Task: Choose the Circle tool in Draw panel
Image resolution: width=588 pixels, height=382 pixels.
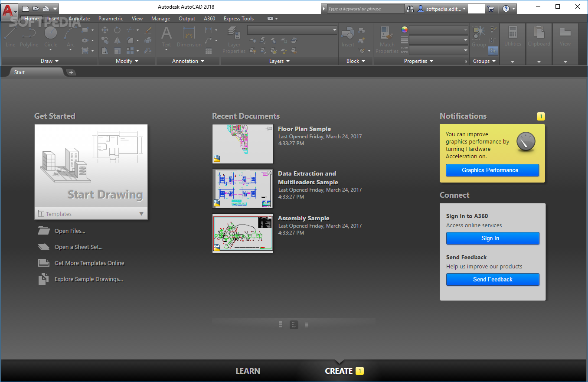Action: (51, 36)
